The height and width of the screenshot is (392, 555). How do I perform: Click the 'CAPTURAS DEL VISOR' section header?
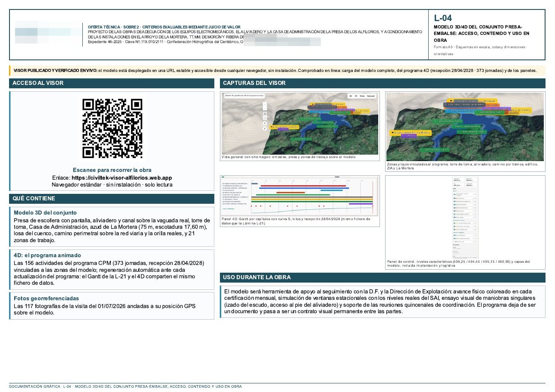tap(383, 83)
